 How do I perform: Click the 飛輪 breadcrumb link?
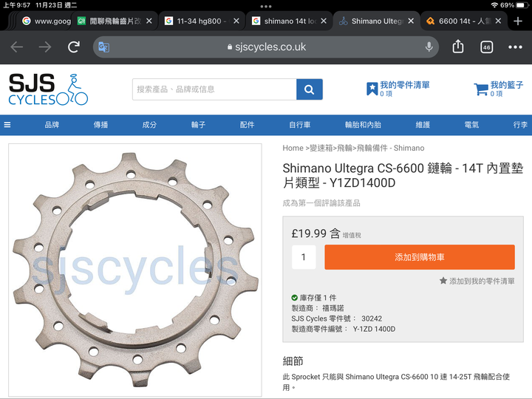[344, 148]
